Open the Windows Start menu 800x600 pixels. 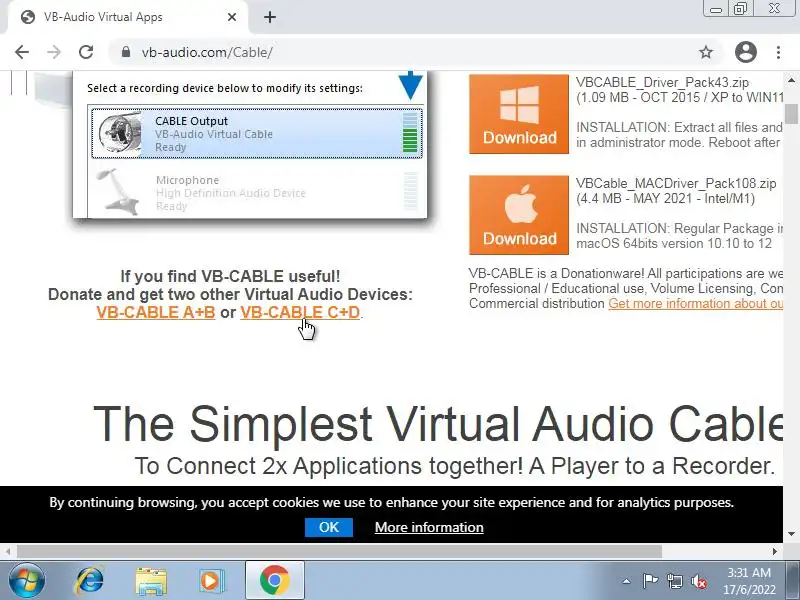[x=26, y=581]
